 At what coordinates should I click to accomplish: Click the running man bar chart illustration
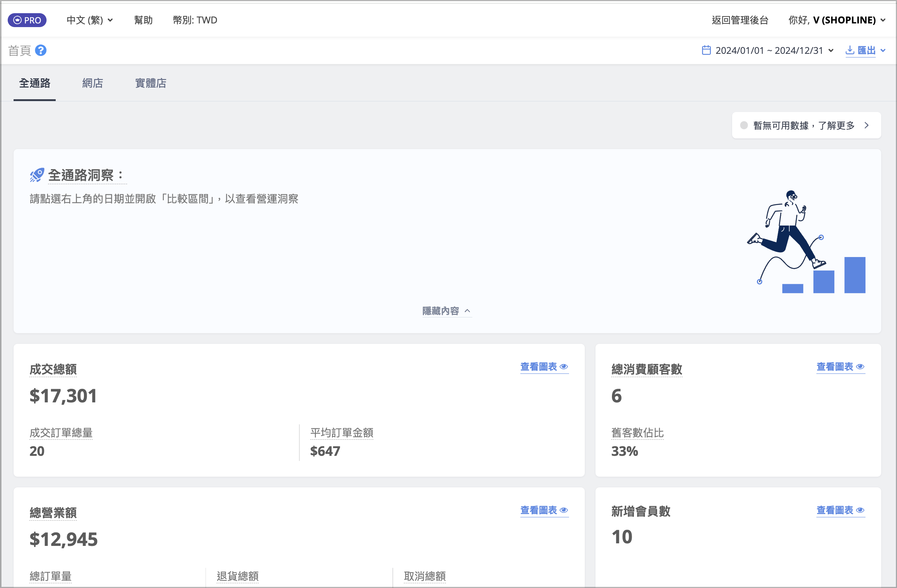coord(806,242)
